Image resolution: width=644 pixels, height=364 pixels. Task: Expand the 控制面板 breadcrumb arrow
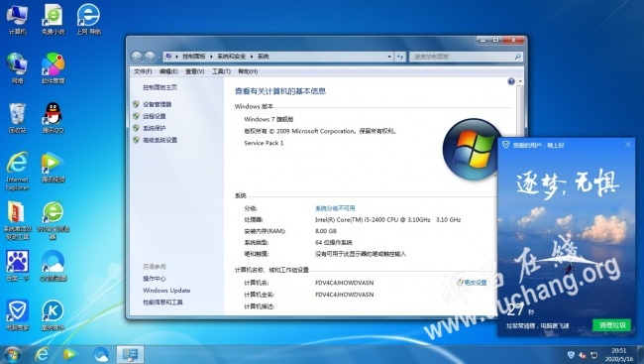[x=211, y=57]
